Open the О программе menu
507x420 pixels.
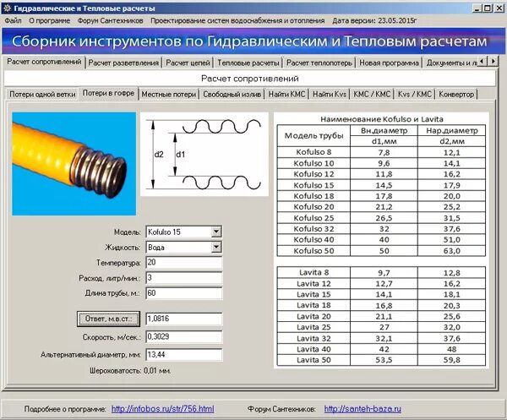pyautogui.click(x=50, y=20)
